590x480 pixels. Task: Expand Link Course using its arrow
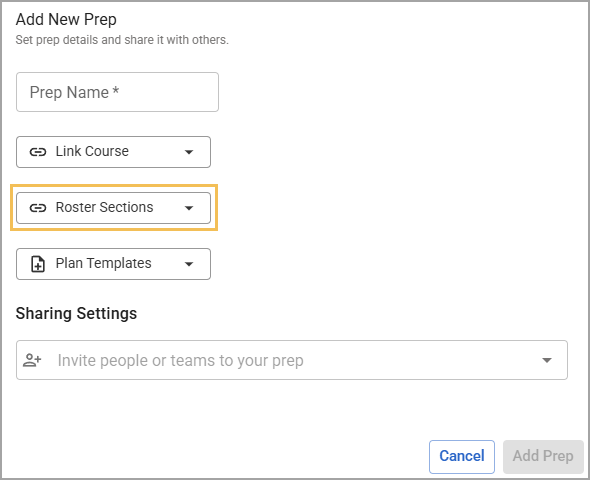point(189,152)
